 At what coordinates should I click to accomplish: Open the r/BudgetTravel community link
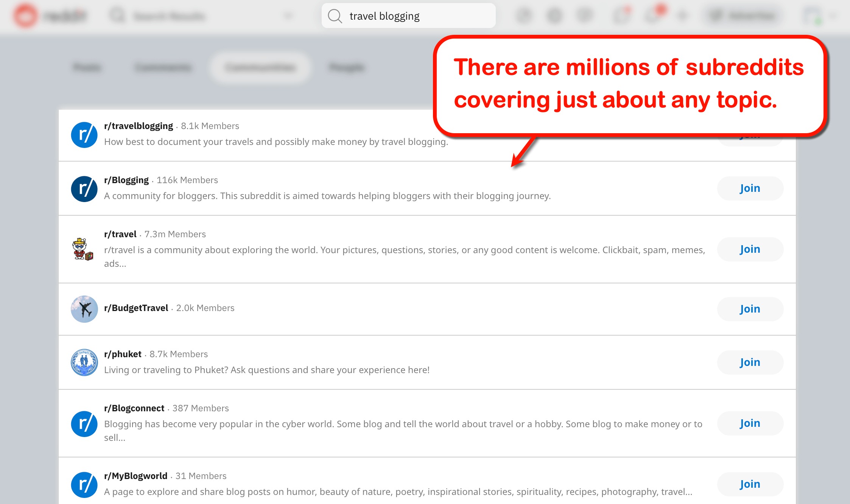136,308
